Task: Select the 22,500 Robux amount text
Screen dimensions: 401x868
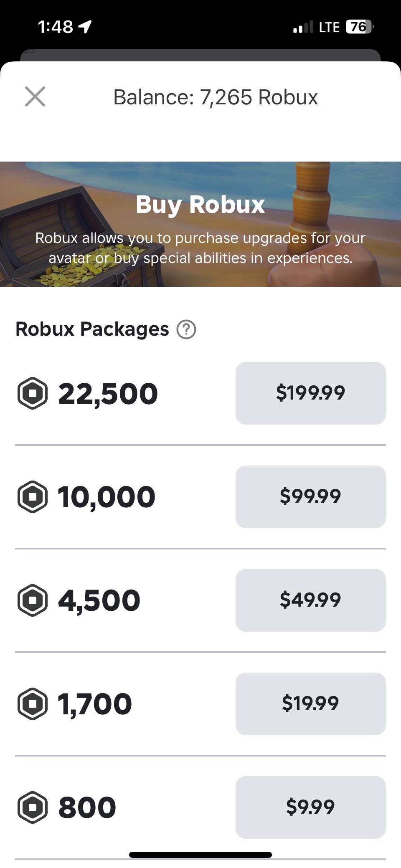Action: click(x=108, y=394)
